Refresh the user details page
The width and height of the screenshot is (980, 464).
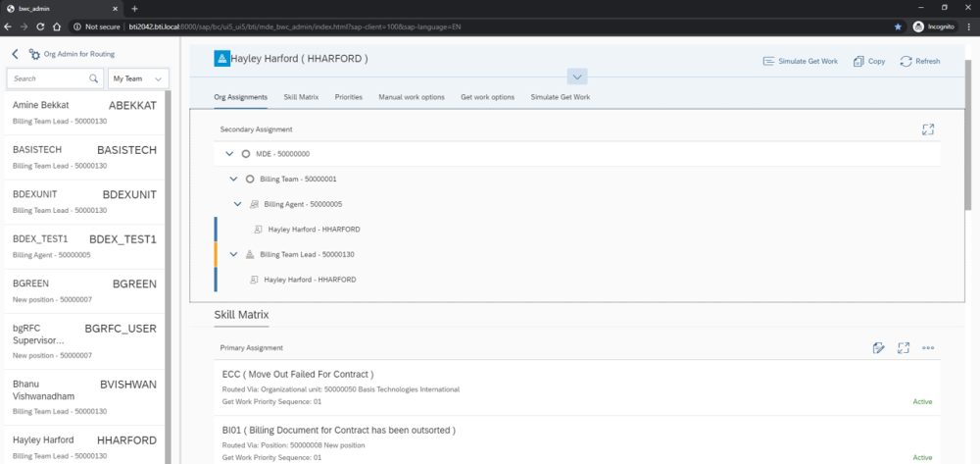coord(905,61)
